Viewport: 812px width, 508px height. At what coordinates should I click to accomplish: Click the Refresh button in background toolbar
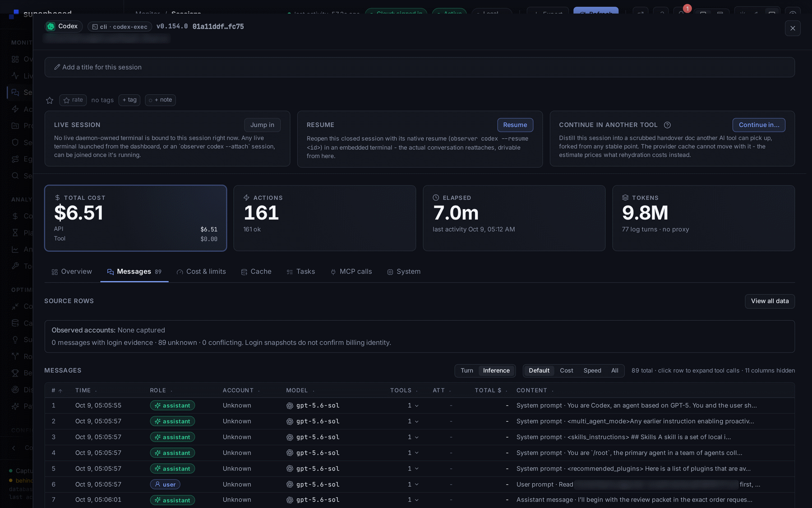point(596,11)
